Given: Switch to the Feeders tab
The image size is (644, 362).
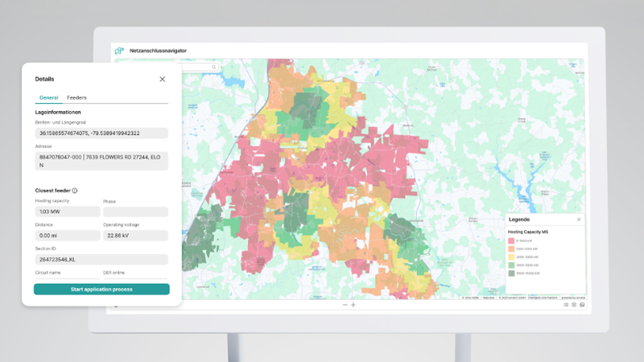Looking at the screenshot, I should pos(76,97).
